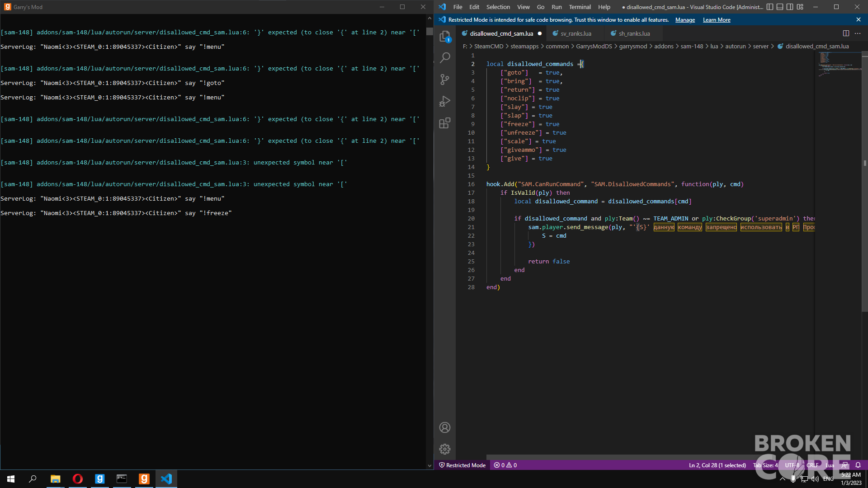Switch to the sh_ranks.lua tab

coord(634,33)
